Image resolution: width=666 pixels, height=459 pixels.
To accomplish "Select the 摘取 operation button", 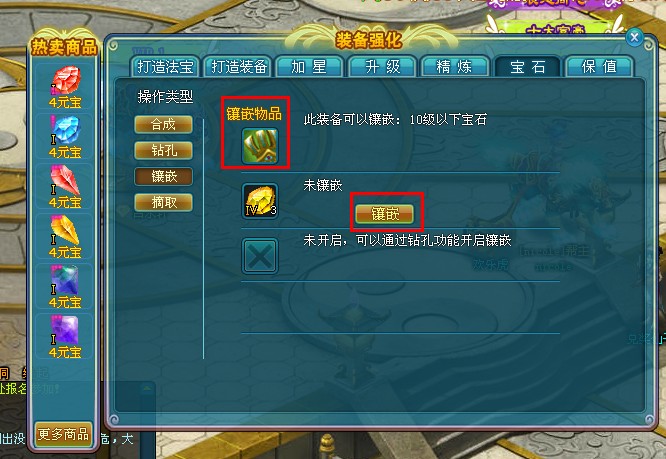I will pyautogui.click(x=164, y=203).
